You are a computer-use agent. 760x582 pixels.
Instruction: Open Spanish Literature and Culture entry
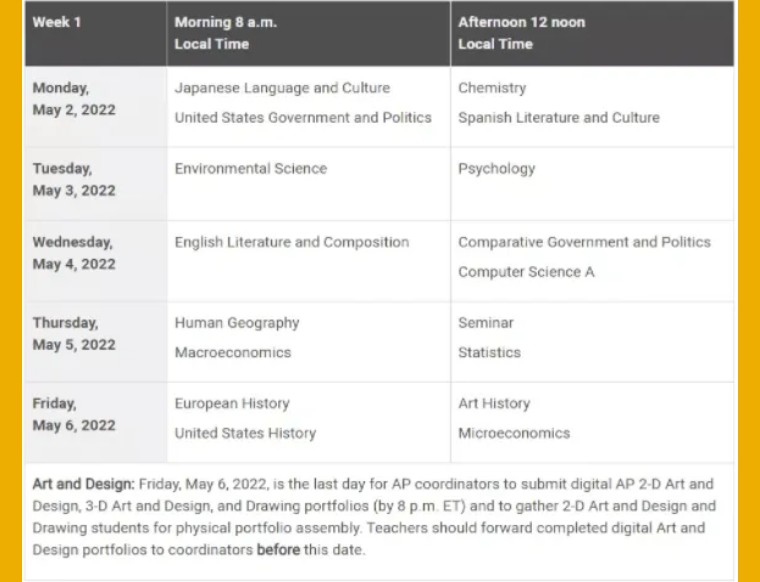tap(559, 118)
